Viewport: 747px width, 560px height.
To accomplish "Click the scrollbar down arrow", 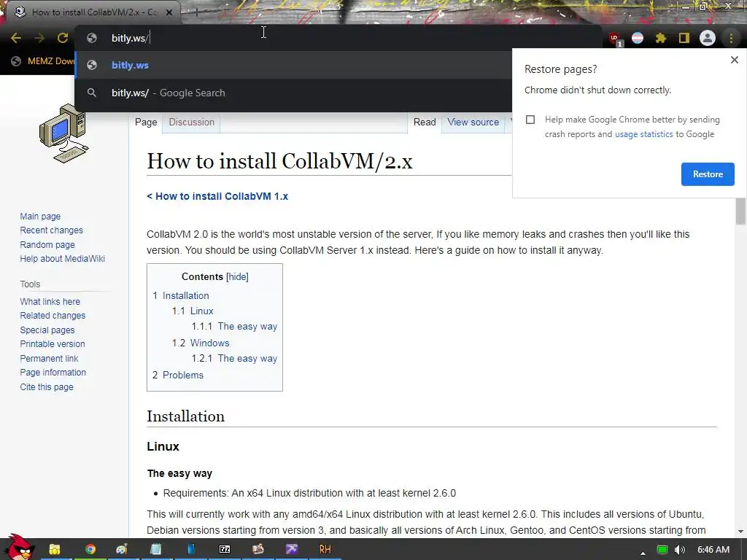I will 740,531.
